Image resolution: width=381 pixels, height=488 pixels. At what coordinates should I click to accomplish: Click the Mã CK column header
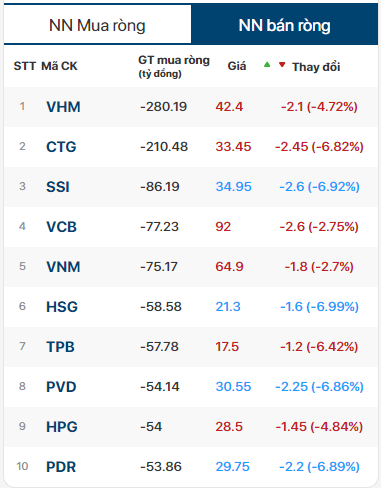[x=59, y=66]
